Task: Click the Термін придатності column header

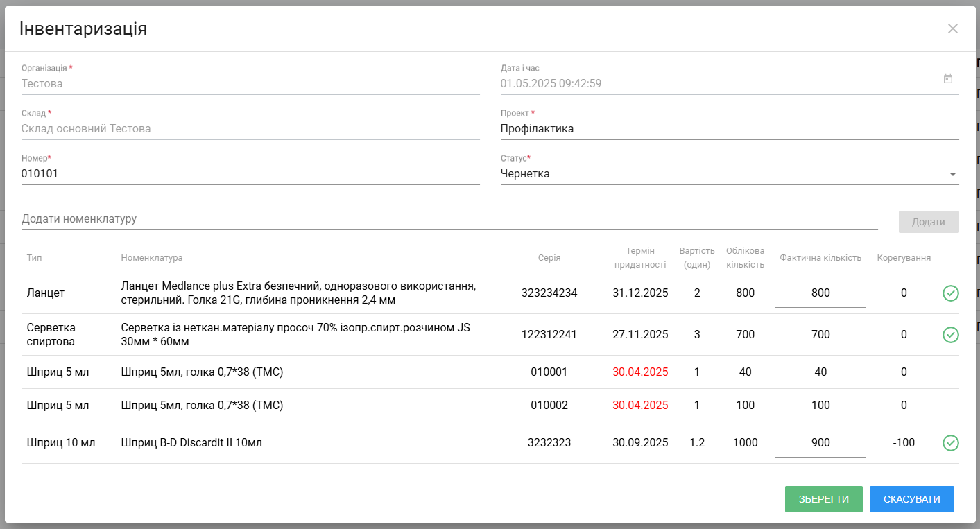Action: [x=640, y=258]
